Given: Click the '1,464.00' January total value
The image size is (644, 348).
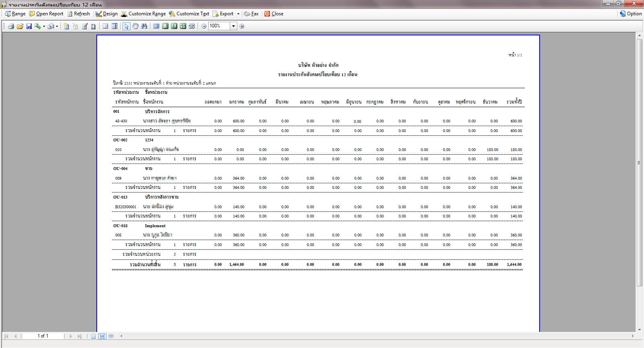Looking at the screenshot, I should click(x=237, y=265).
